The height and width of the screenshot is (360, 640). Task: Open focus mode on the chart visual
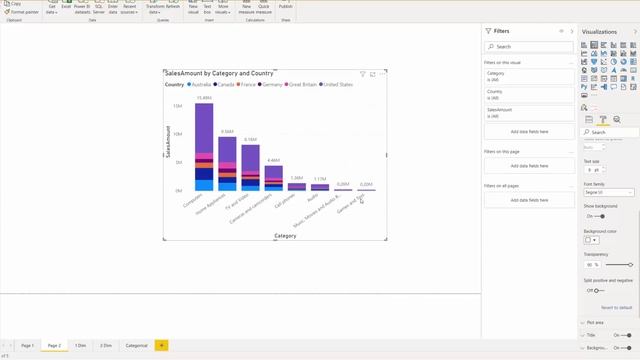(x=373, y=74)
